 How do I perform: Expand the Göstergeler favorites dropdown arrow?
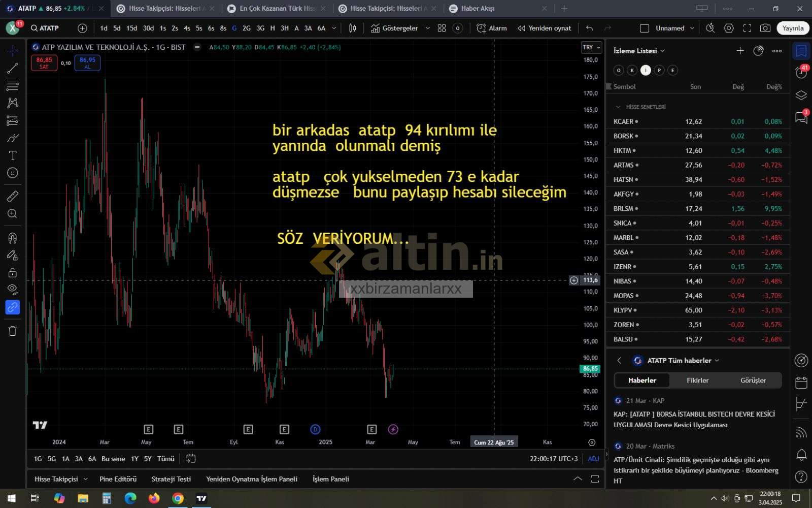click(x=427, y=28)
